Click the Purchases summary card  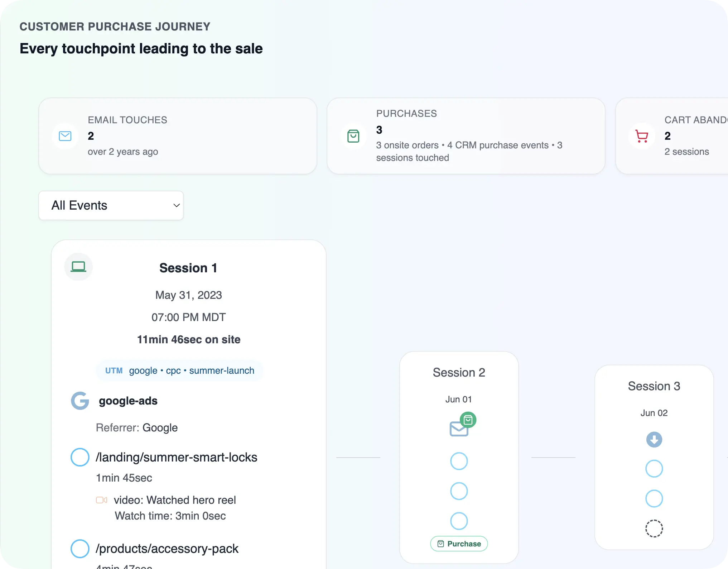pyautogui.click(x=466, y=136)
